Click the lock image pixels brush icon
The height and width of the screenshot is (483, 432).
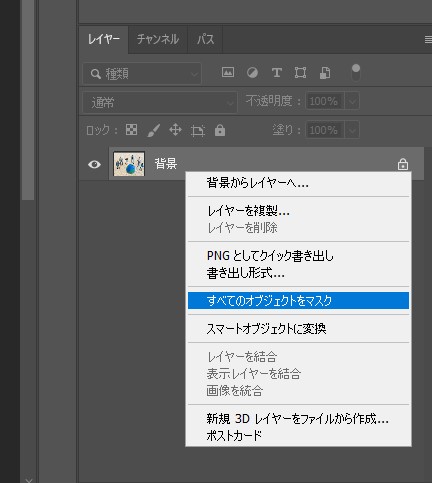click(x=153, y=130)
